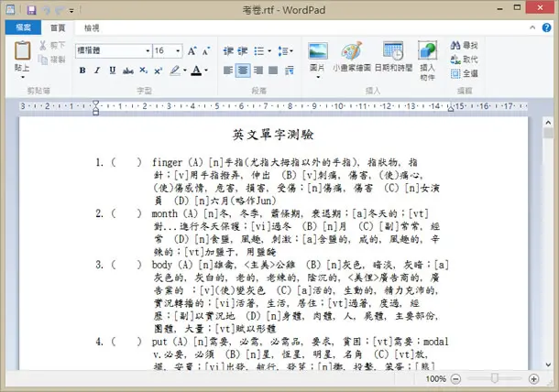Click the zoom slider handle
This screenshot has height=392, width=559.
click(494, 378)
